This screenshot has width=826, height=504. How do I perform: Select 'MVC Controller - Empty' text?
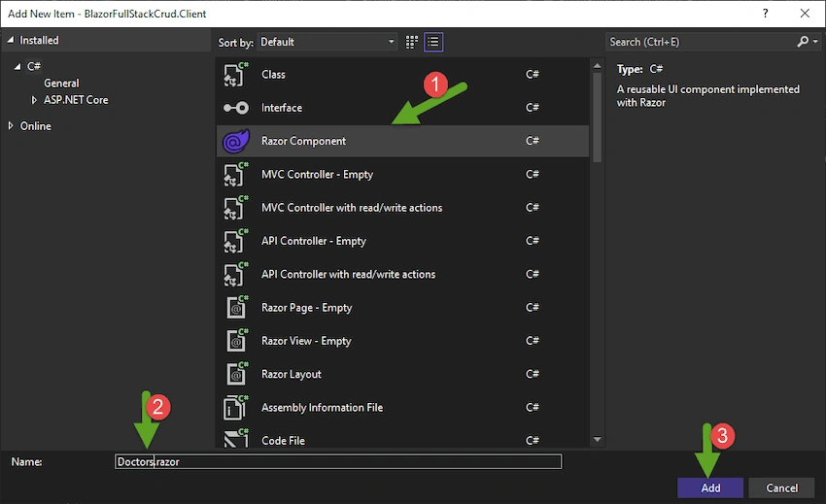(x=317, y=175)
